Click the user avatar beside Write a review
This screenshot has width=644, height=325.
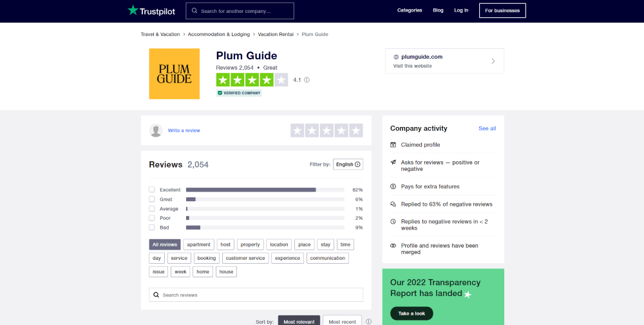coord(156,130)
